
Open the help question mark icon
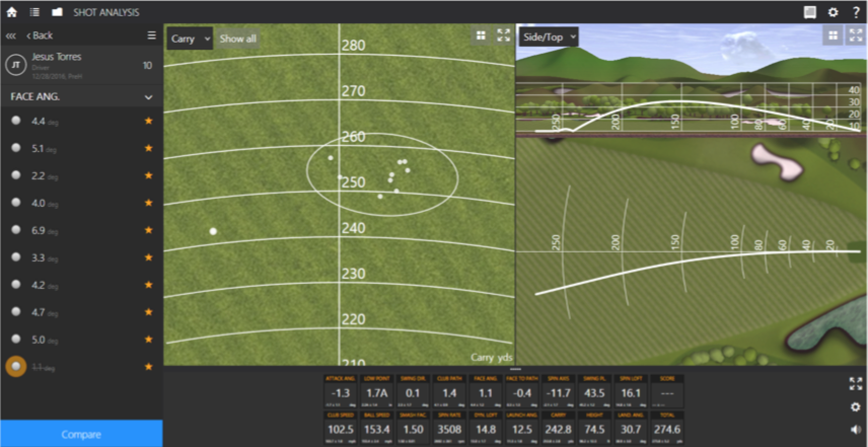pos(856,12)
